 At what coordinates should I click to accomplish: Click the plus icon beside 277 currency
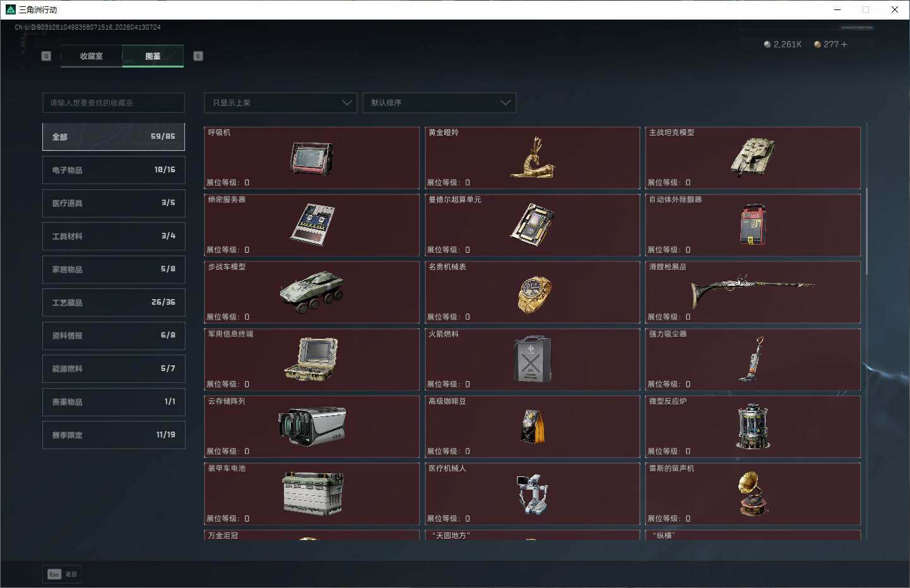click(x=844, y=44)
